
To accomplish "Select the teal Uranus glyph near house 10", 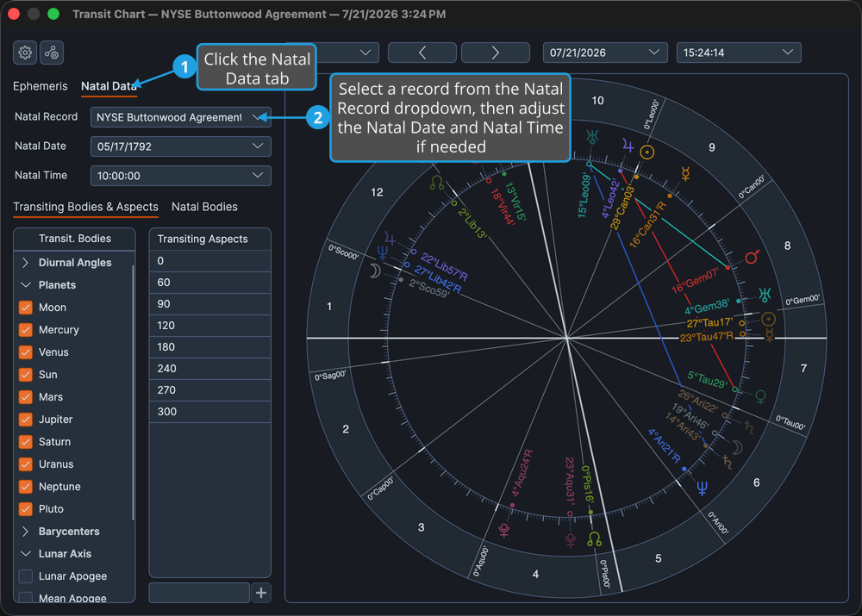I will coord(592,137).
